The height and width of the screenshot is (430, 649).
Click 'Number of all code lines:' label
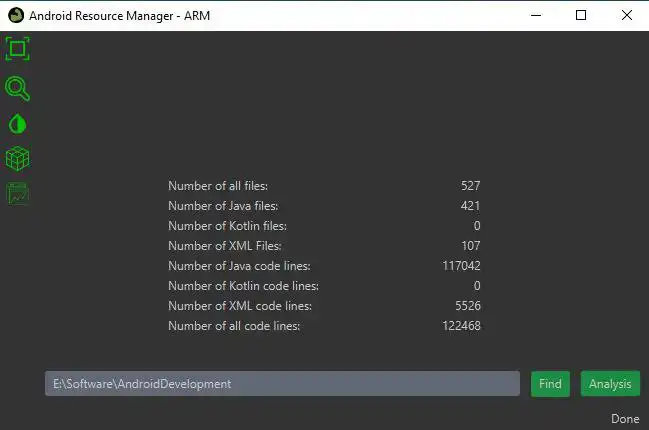(234, 326)
